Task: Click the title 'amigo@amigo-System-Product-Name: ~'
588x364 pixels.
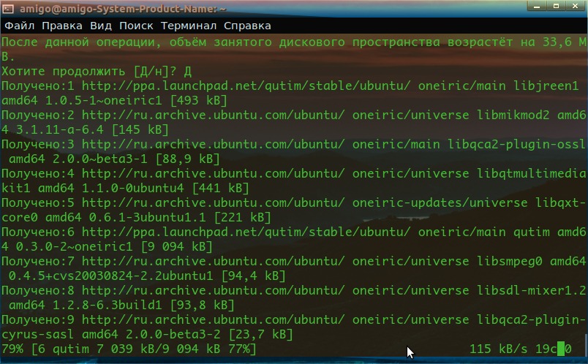Action: click(x=123, y=8)
